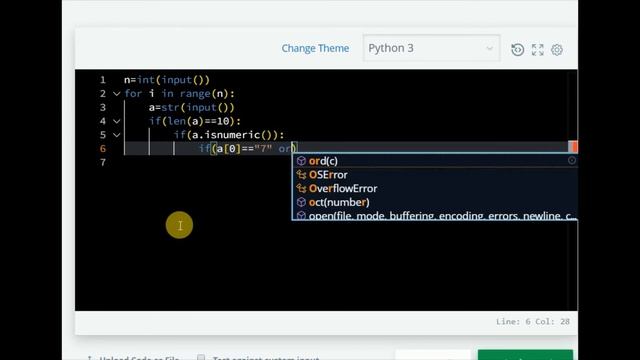Click line number 3 in the gutter
This screenshot has height=360, width=640.
103,107
